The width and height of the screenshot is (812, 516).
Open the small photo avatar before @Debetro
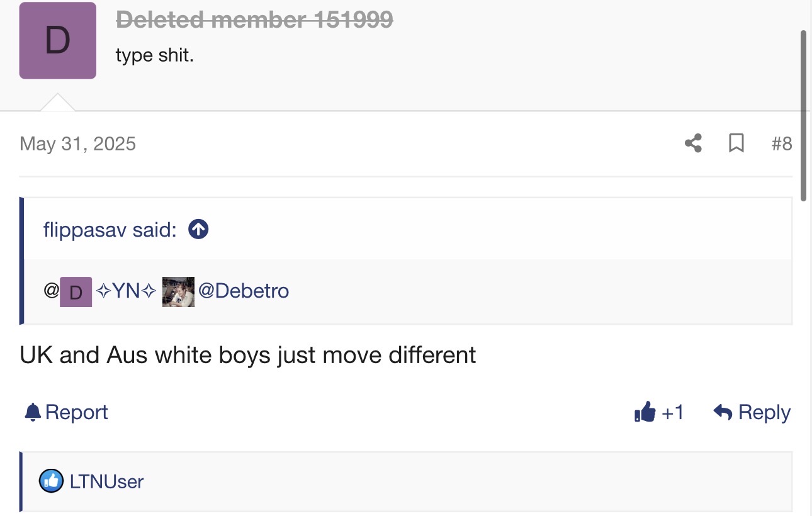(178, 292)
